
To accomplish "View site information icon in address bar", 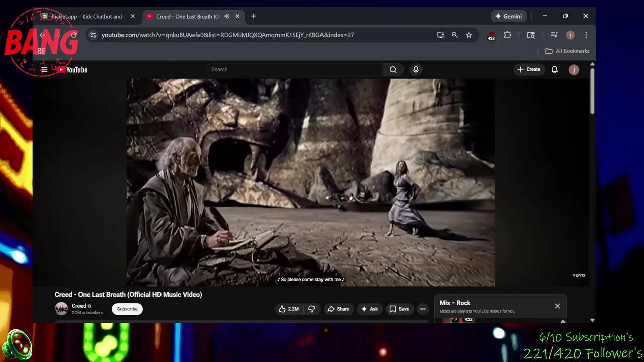I will pos(93,35).
